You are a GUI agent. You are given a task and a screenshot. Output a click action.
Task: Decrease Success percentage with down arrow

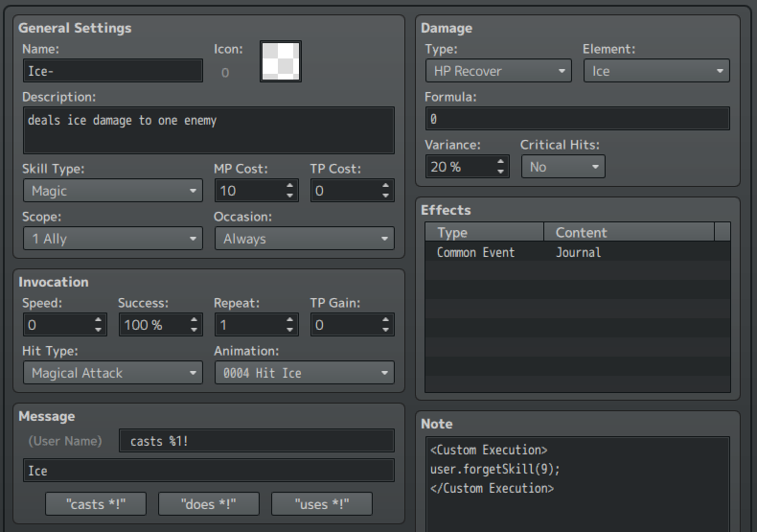point(194,330)
